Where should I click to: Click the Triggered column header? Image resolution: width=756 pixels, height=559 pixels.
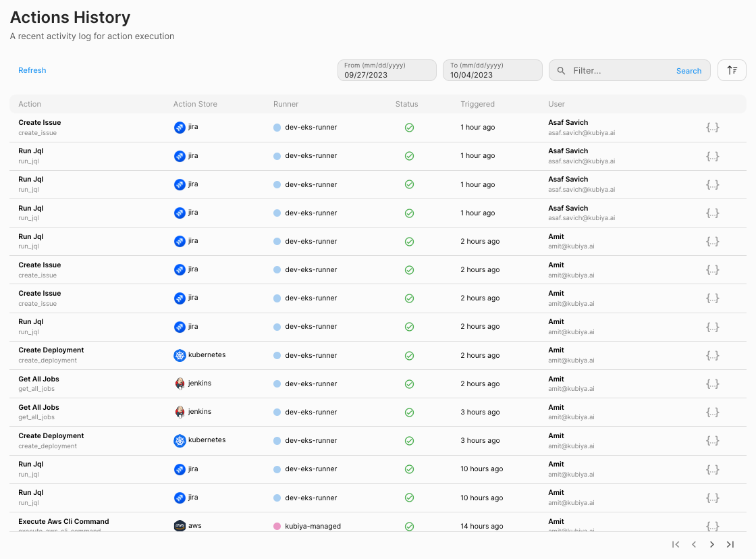click(x=477, y=104)
